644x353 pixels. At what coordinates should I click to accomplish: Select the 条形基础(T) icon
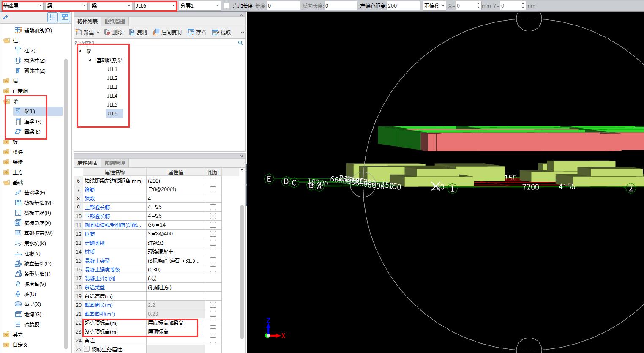[18, 274]
